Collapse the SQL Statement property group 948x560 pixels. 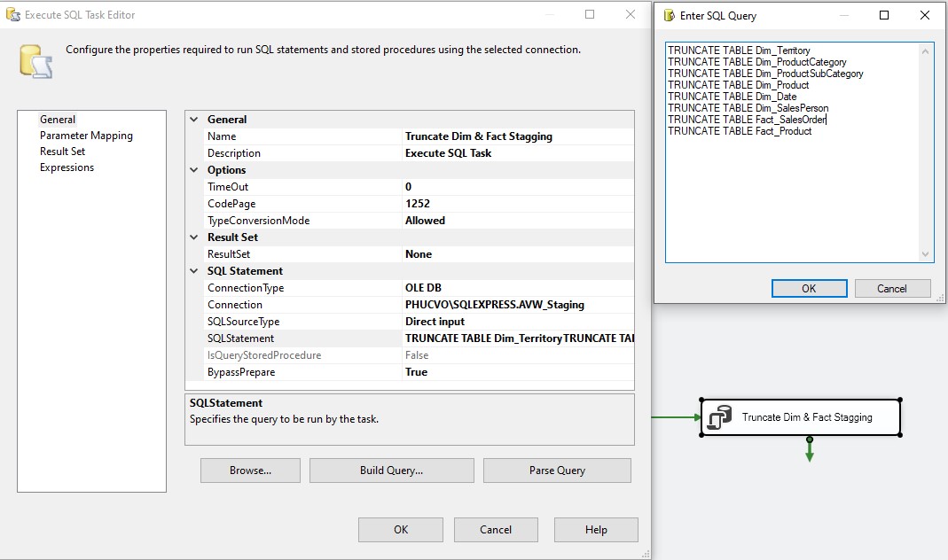click(x=194, y=271)
